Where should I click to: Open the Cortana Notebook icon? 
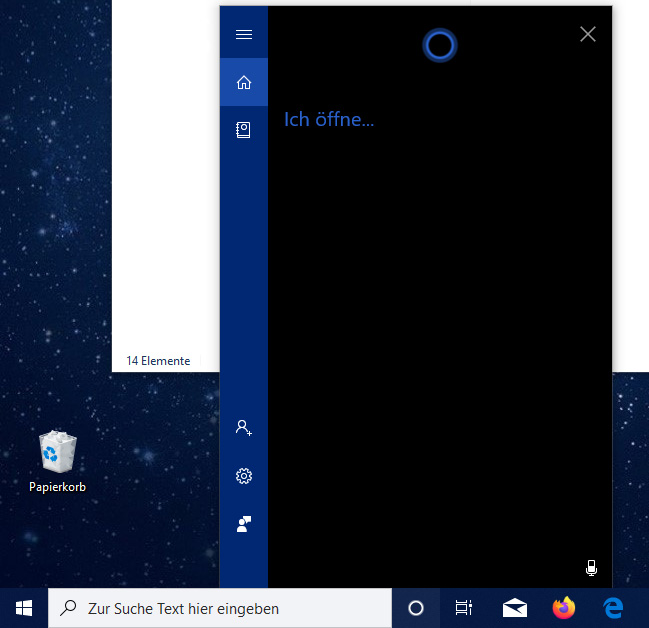tap(244, 130)
